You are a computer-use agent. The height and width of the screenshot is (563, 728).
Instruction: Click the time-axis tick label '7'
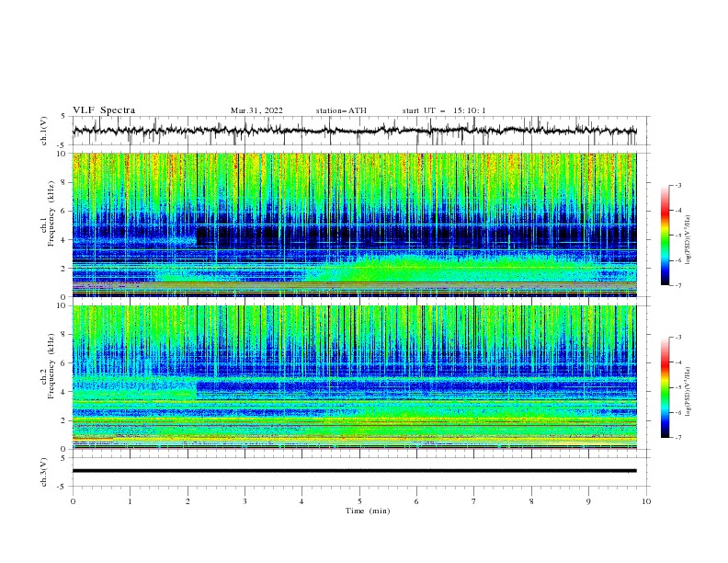point(474,501)
